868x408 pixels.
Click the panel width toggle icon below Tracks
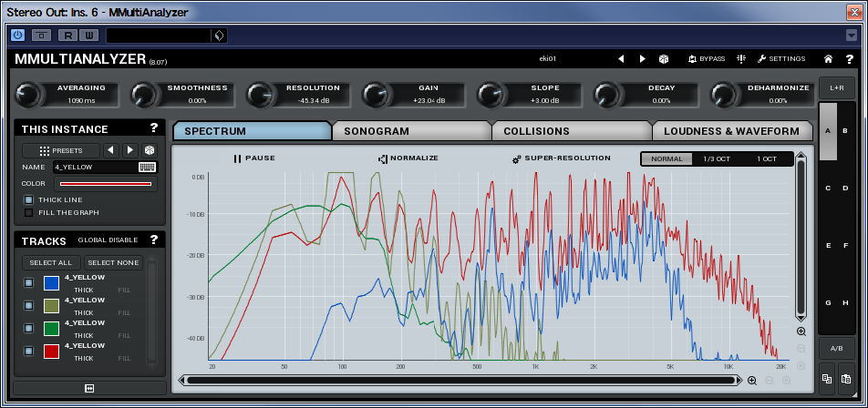(x=89, y=388)
